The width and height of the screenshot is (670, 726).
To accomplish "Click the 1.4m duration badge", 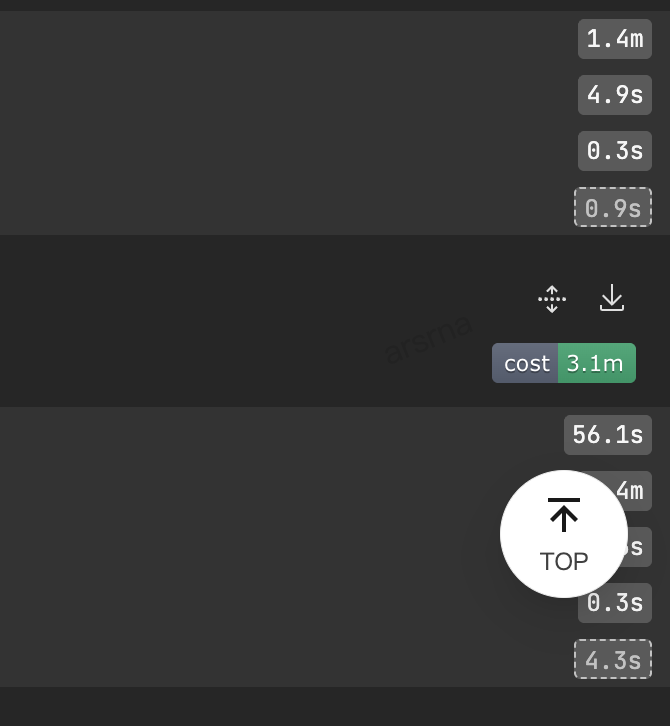I will (614, 39).
